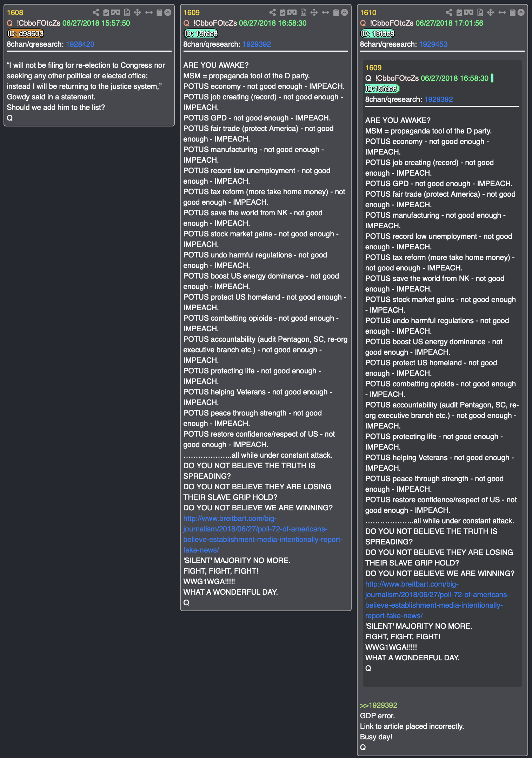Click the four-way move arrows icon on post 1610

(x=491, y=13)
